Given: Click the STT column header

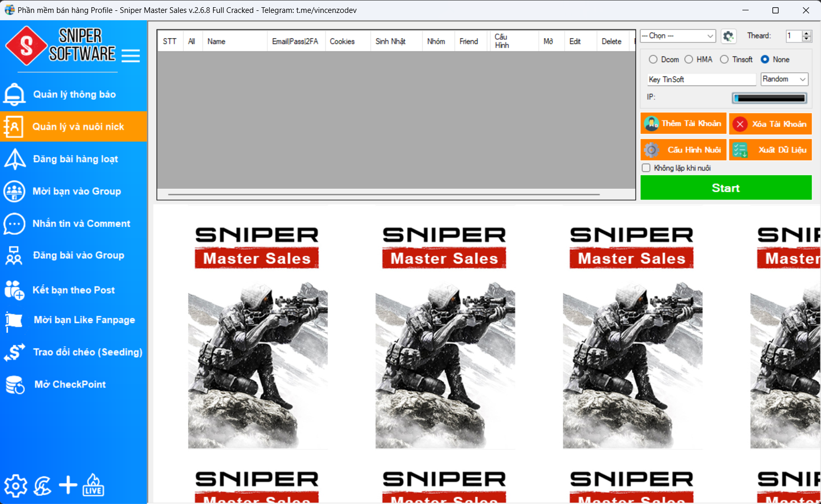Looking at the screenshot, I should [x=170, y=41].
